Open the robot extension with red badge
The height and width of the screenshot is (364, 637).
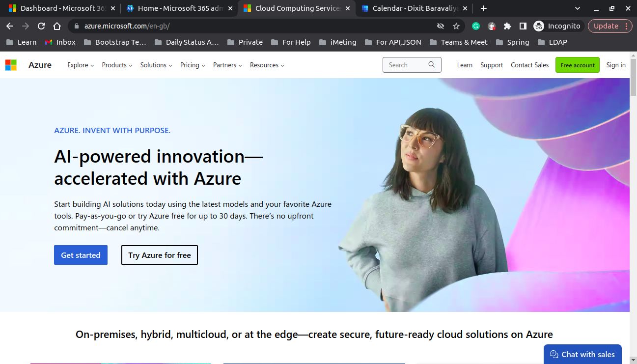click(x=492, y=26)
